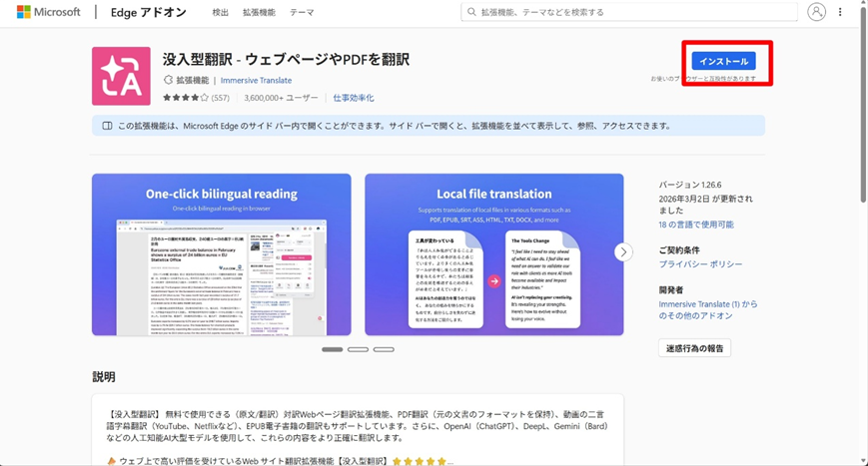
Task: Click the バージョン 1.26.6 text
Action: tap(690, 185)
